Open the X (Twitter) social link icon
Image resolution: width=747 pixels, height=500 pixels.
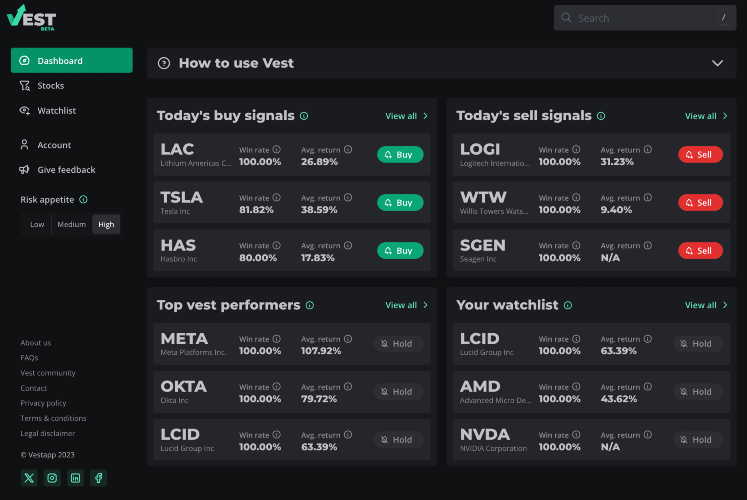click(29, 478)
